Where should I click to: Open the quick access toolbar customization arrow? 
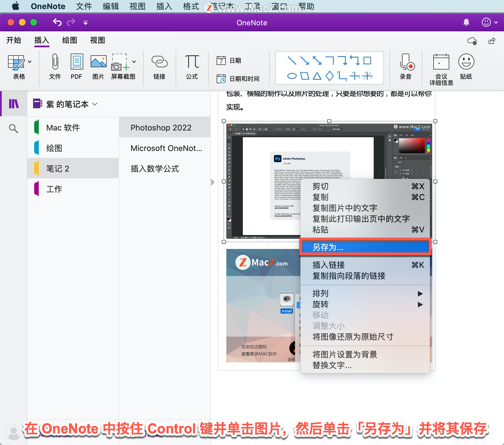click(85, 23)
